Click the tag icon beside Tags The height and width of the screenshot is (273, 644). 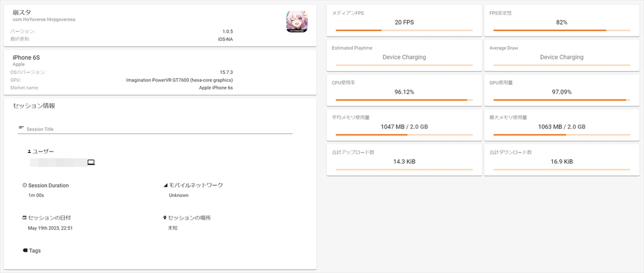click(25, 250)
